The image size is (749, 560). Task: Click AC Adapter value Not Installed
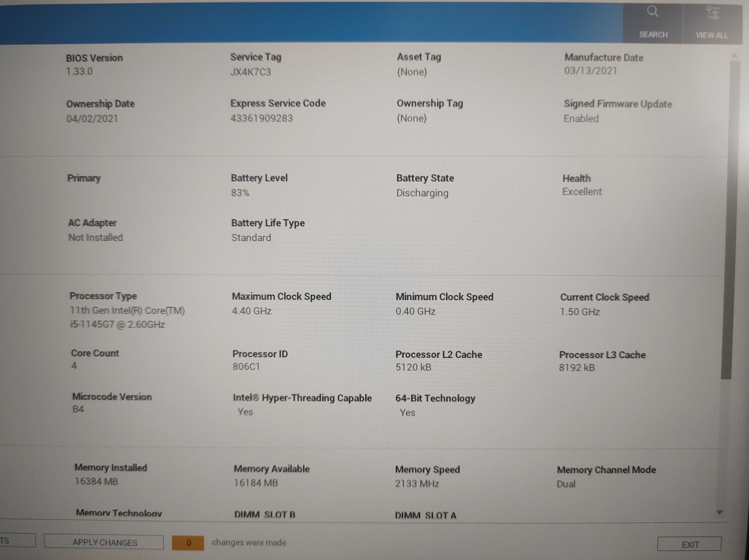(96, 238)
